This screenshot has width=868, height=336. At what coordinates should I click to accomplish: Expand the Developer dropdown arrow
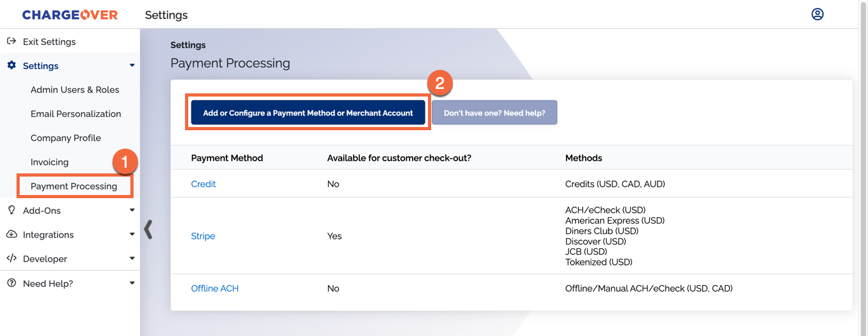pos(132,259)
